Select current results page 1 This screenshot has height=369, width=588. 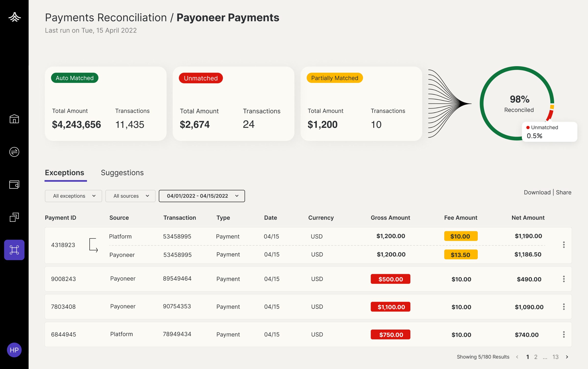coord(528,357)
